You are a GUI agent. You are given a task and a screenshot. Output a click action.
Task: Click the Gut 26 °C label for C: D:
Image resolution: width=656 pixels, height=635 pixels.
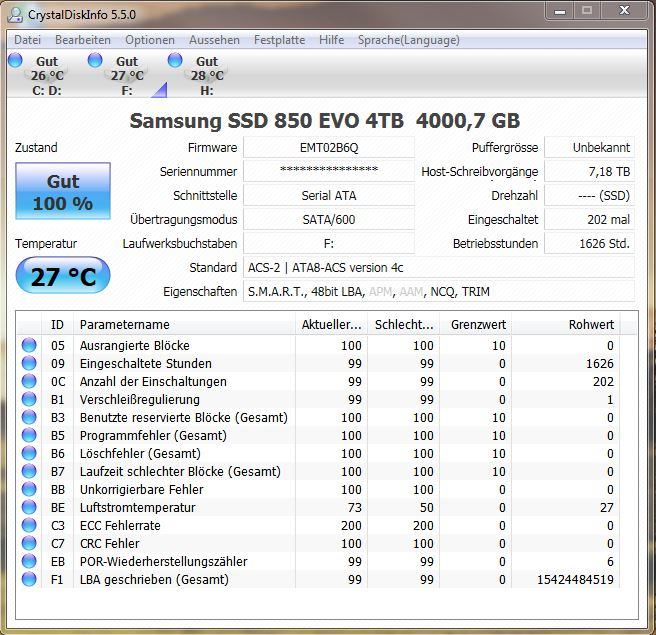coord(47,69)
